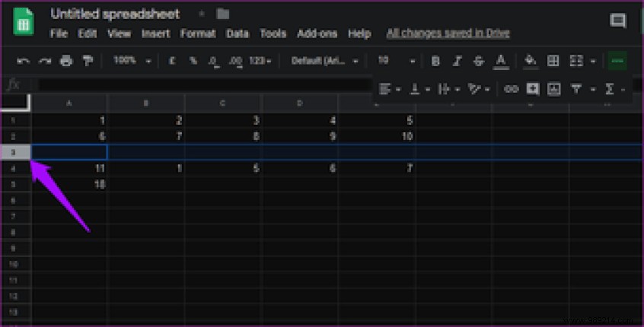Click the Undo icon

[23, 61]
